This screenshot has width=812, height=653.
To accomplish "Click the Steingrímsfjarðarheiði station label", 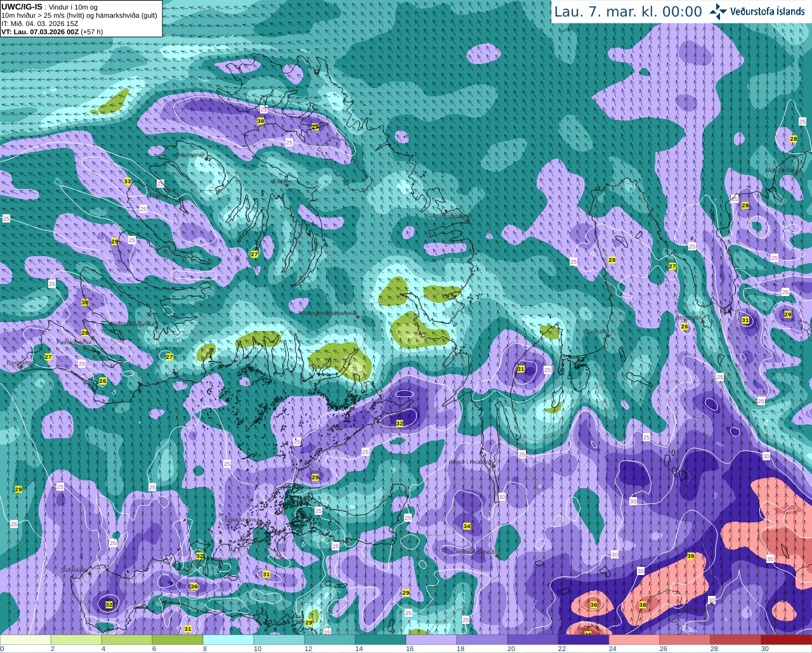I will 329,313.
